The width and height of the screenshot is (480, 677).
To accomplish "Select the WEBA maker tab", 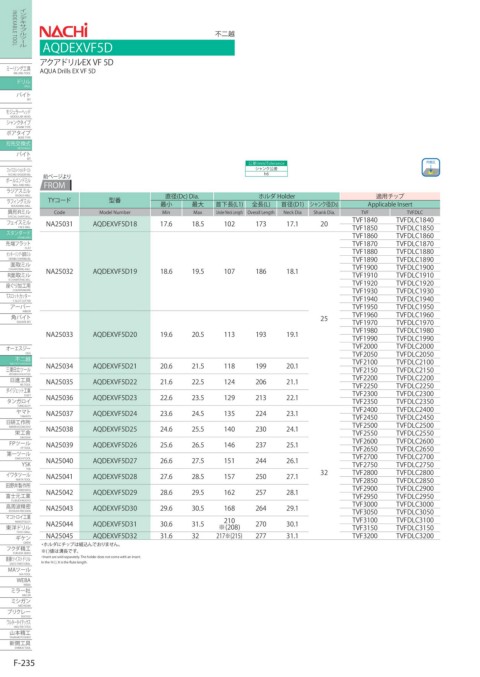I will (x=16, y=581).
